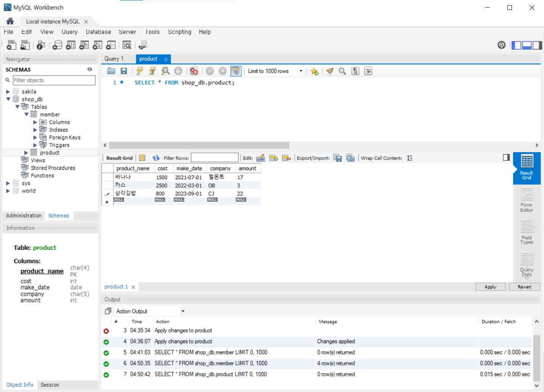The height and width of the screenshot is (392, 544).
Task: Refresh schemas icon in Navigator
Action: (x=90, y=69)
